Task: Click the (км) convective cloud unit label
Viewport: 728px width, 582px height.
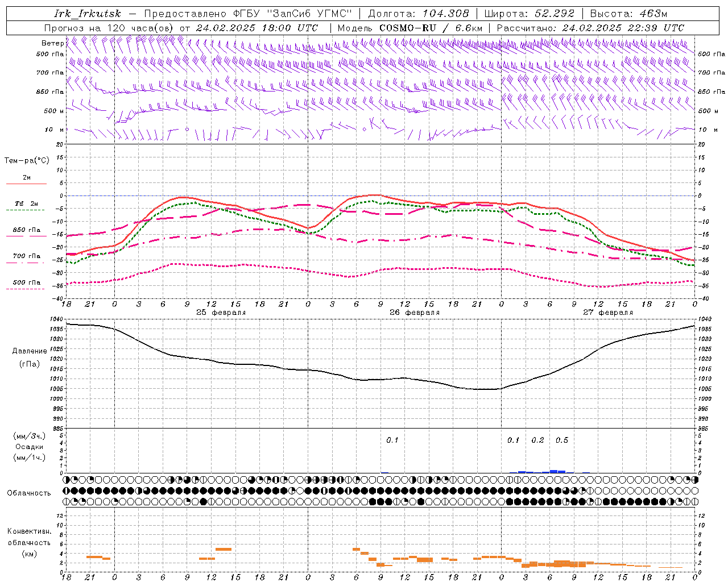Action: [x=29, y=554]
